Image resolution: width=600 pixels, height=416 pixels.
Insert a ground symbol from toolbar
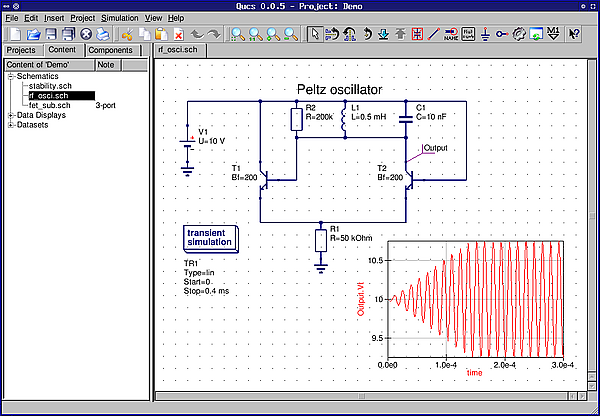click(x=485, y=34)
